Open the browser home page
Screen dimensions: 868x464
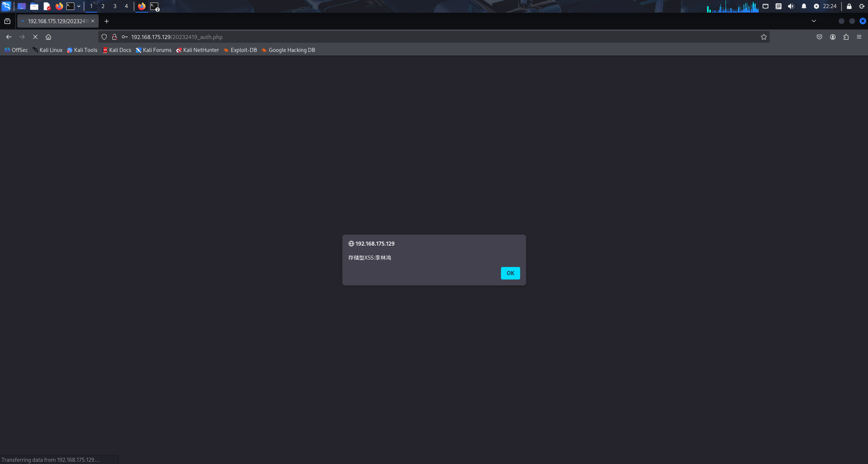click(x=48, y=37)
